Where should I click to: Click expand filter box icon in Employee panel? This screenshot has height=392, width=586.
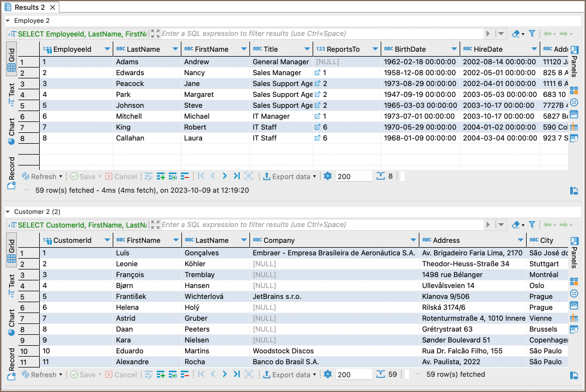pyautogui.click(x=155, y=34)
